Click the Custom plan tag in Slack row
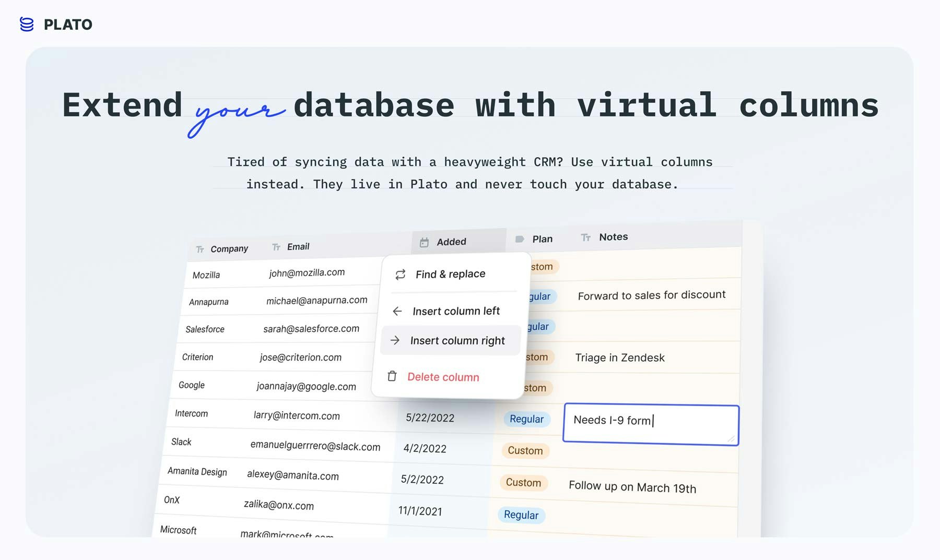This screenshot has width=940, height=560. click(x=525, y=450)
